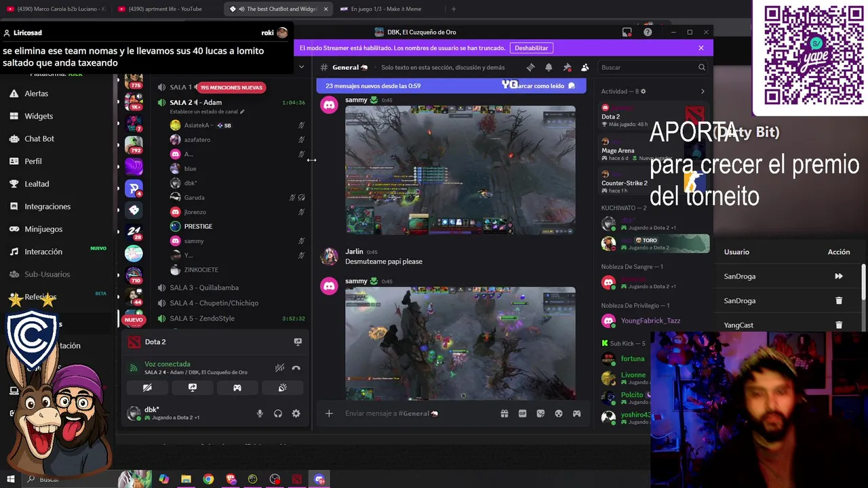Open the GIF picker

tap(523, 413)
